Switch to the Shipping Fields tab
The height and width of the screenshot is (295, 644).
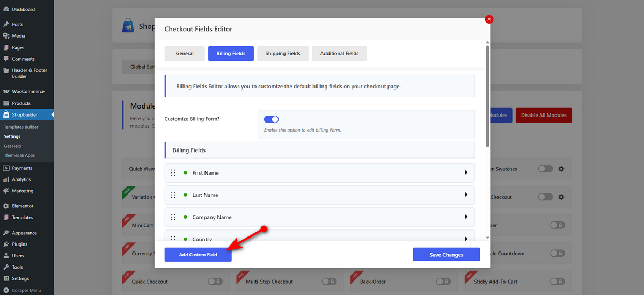[283, 53]
